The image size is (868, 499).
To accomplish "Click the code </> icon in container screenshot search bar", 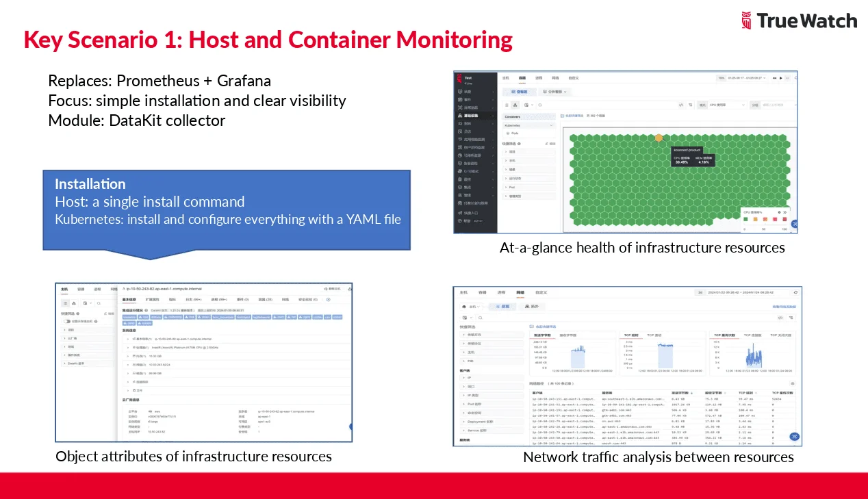I will pos(680,105).
